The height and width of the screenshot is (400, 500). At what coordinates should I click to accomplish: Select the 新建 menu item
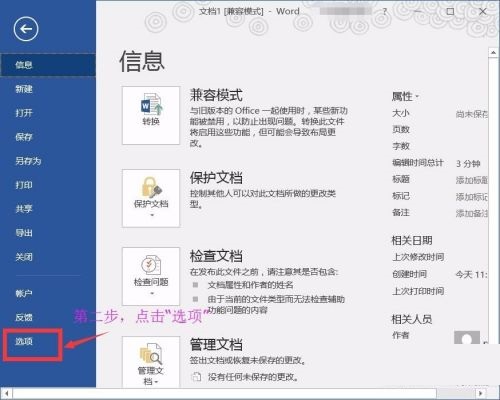click(48, 89)
